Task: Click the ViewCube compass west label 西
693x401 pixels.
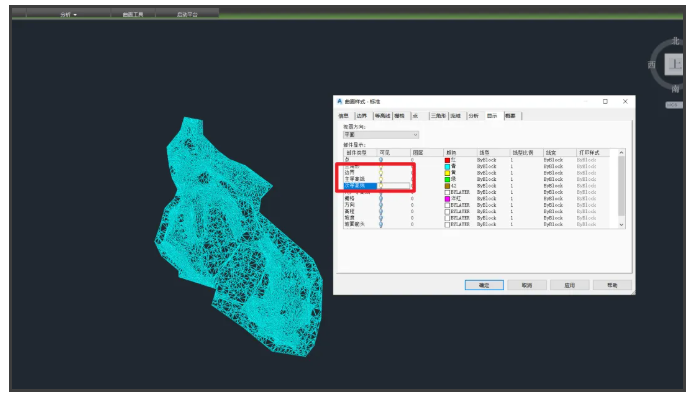Action: pyautogui.click(x=651, y=65)
